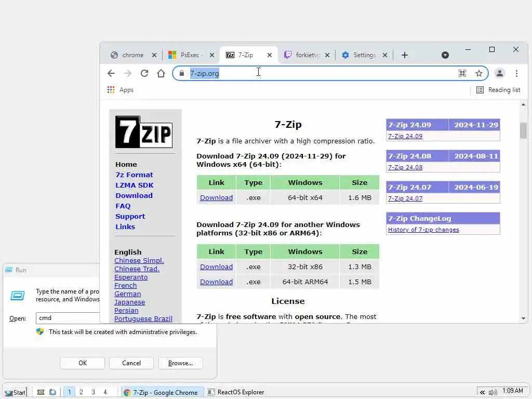532x399 pixels.
Task: Open the 7-Zip 24.07 release link
Action: tap(405, 198)
